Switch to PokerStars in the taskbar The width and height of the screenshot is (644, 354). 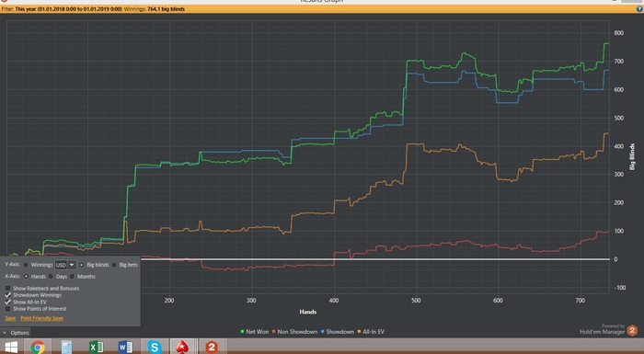(182, 348)
